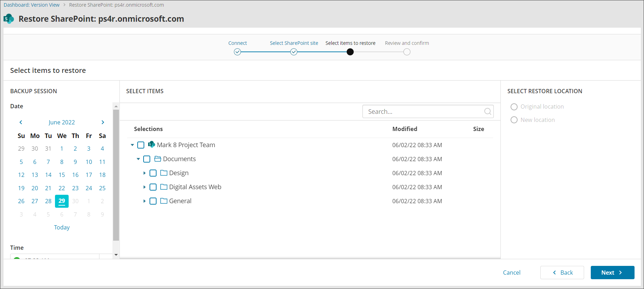
Task: Click the Design folder icon
Action: (164, 173)
